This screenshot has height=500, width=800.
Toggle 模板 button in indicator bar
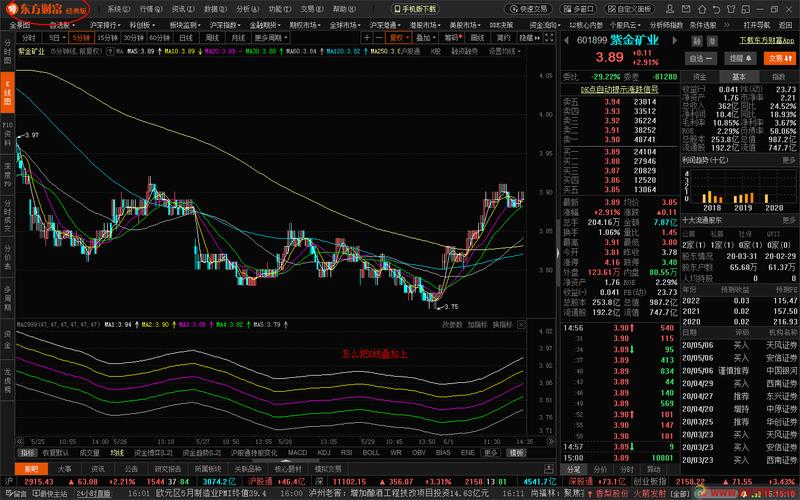[516, 453]
